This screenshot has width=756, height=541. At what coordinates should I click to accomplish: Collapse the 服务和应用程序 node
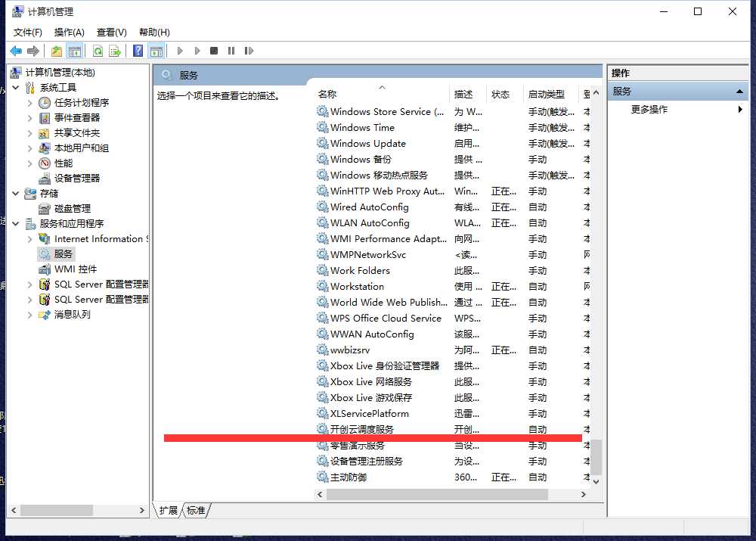[x=15, y=223]
